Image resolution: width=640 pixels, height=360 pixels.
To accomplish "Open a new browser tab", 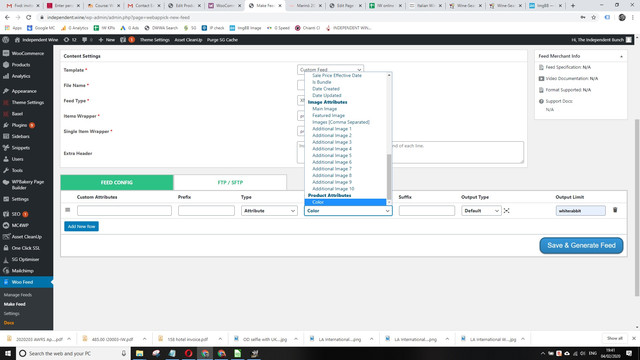I will [573, 6].
